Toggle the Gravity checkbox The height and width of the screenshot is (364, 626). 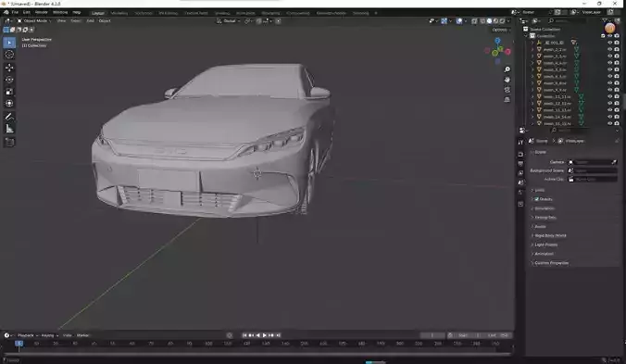click(x=537, y=199)
